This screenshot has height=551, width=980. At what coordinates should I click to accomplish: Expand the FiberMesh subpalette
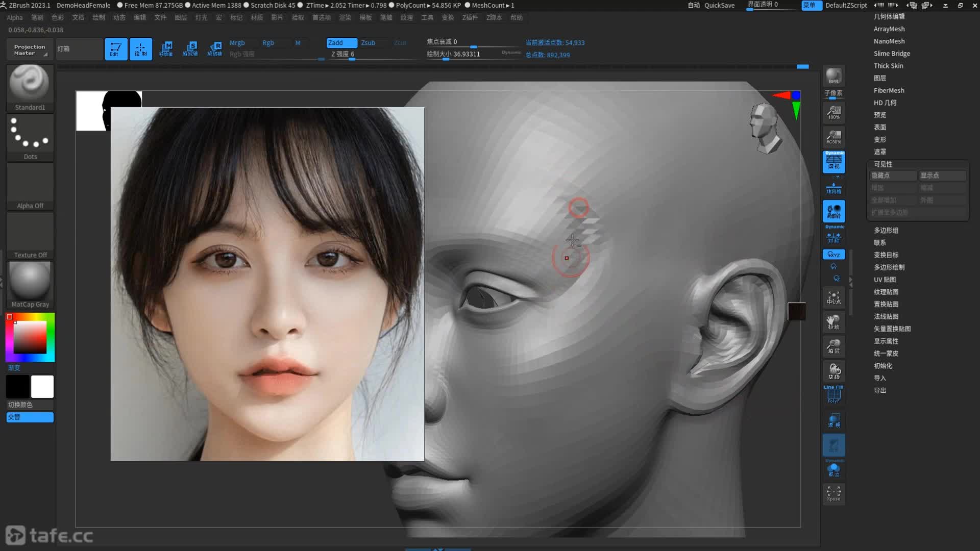[x=889, y=90]
